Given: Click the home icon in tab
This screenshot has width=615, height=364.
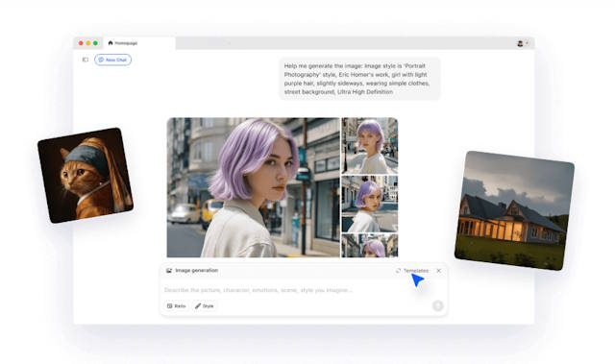Looking at the screenshot, I should tap(111, 43).
